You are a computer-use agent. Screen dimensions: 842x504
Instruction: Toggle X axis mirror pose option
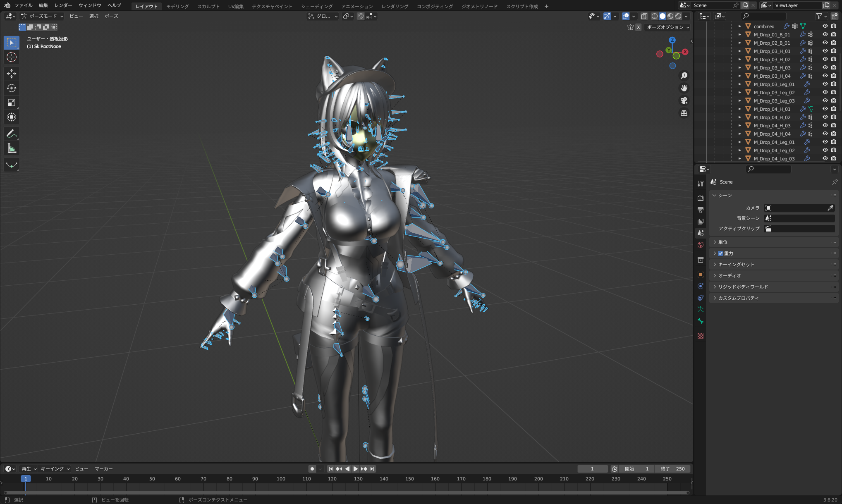[638, 27]
